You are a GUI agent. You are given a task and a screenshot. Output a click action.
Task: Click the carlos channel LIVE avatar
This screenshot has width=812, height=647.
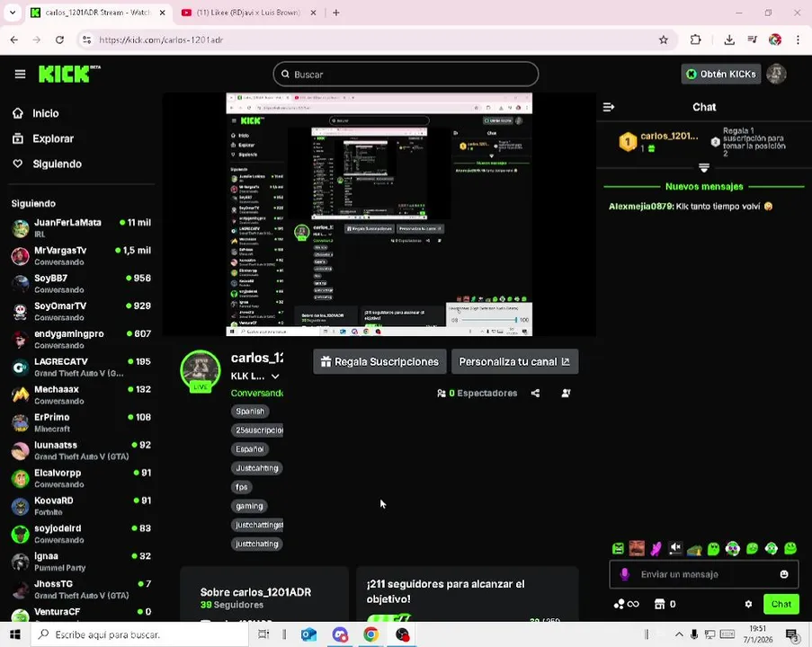coord(201,372)
